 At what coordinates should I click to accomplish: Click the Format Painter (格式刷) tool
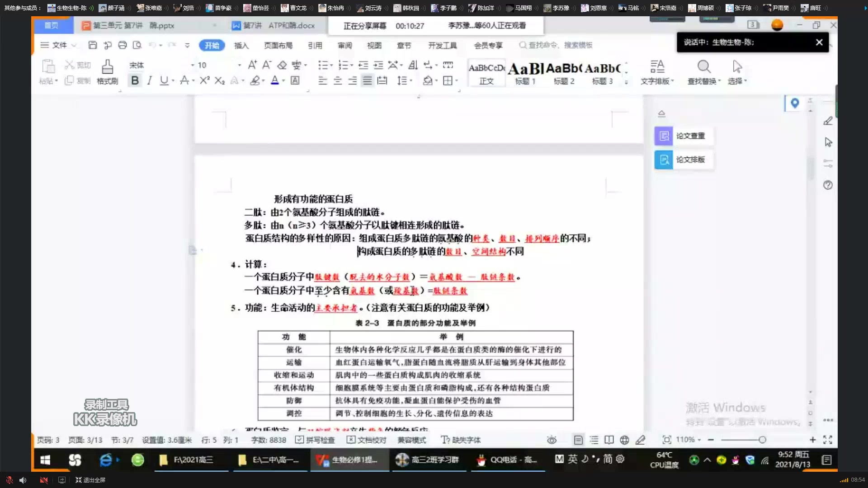point(107,72)
